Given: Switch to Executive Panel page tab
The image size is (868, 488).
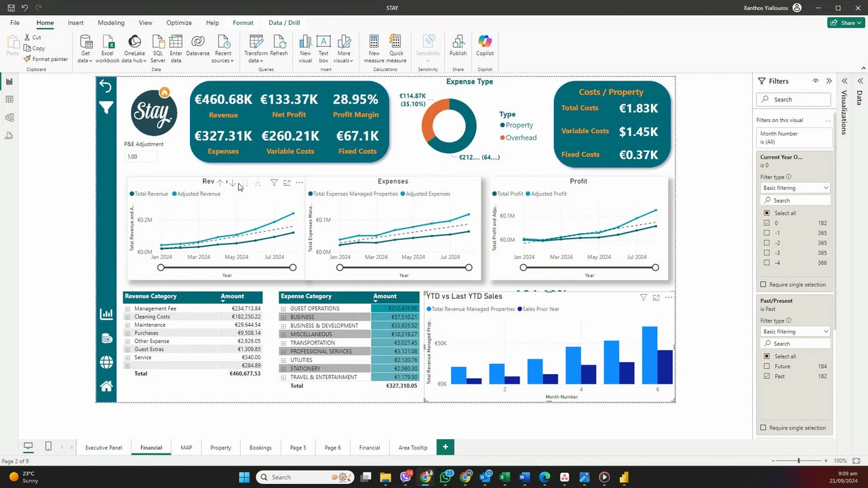Looking at the screenshot, I should (104, 447).
